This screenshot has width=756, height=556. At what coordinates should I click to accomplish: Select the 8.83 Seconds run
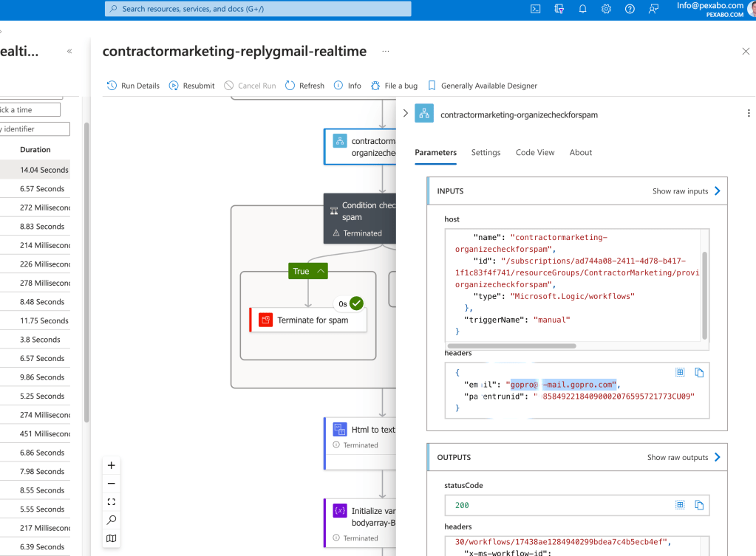point(35,227)
